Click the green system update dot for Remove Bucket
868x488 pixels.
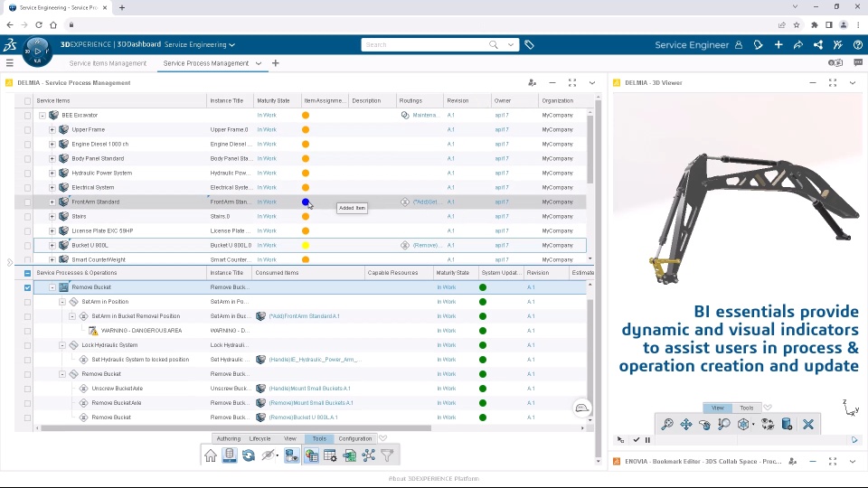(483, 287)
